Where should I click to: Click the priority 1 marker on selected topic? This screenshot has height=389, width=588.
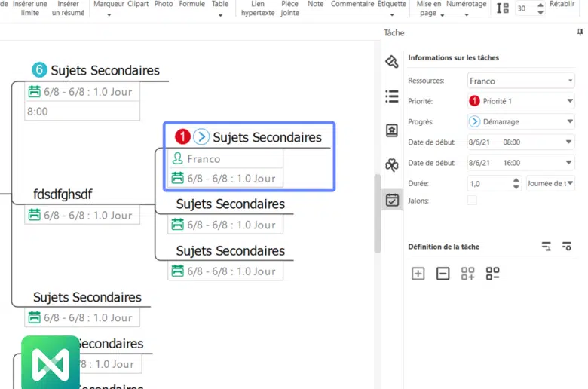[x=182, y=137]
